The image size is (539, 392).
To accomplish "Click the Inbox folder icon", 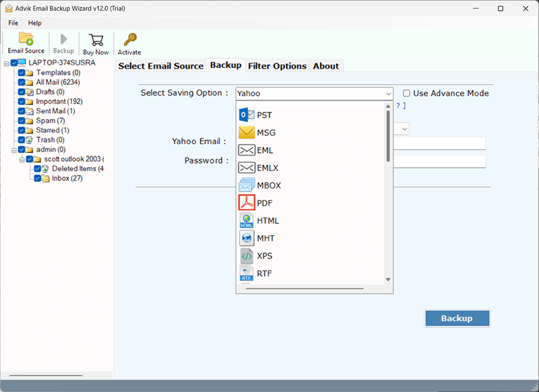I will pos(45,178).
